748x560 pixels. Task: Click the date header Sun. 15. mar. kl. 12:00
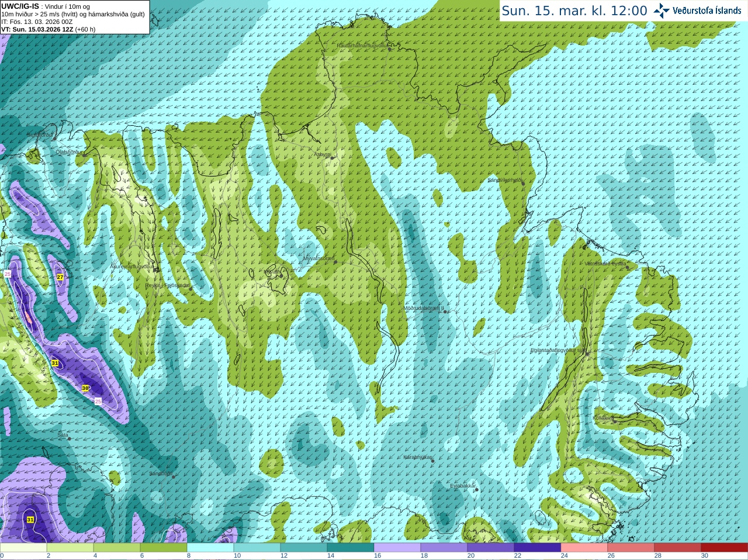pyautogui.click(x=574, y=11)
